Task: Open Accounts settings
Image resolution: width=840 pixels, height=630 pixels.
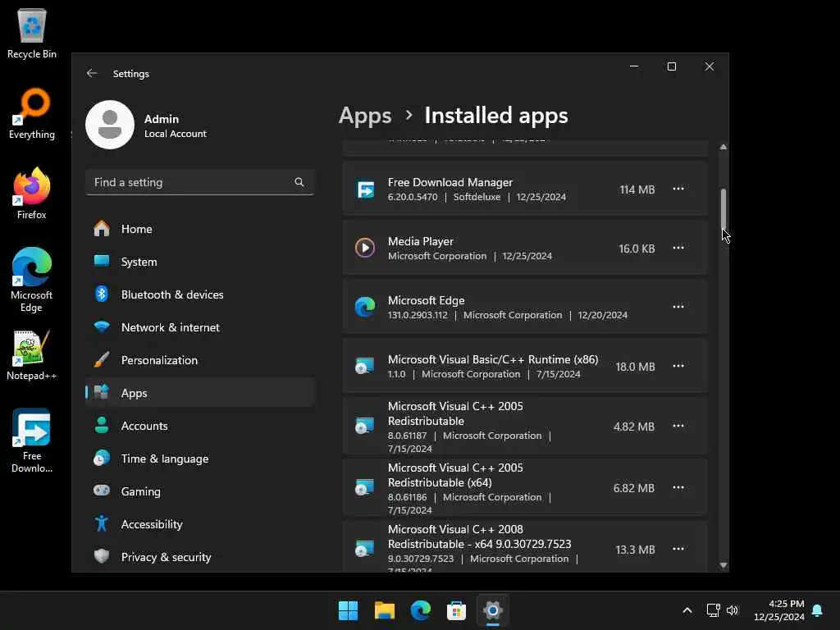Action: [199, 426]
